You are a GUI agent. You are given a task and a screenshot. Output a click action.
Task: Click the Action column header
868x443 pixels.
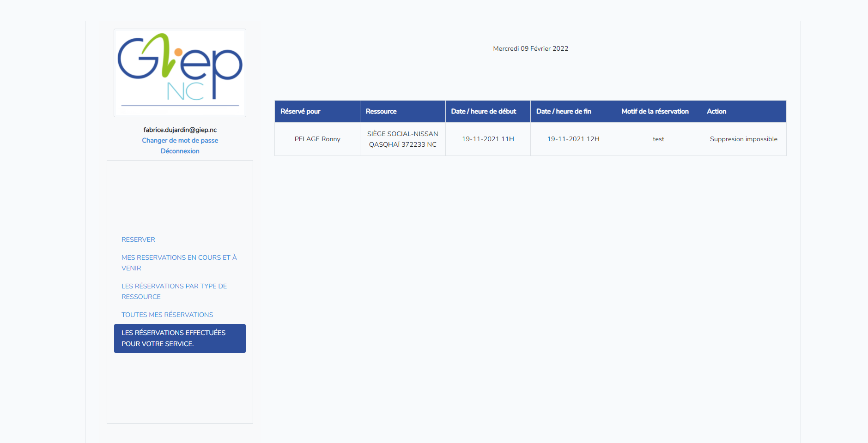click(744, 111)
